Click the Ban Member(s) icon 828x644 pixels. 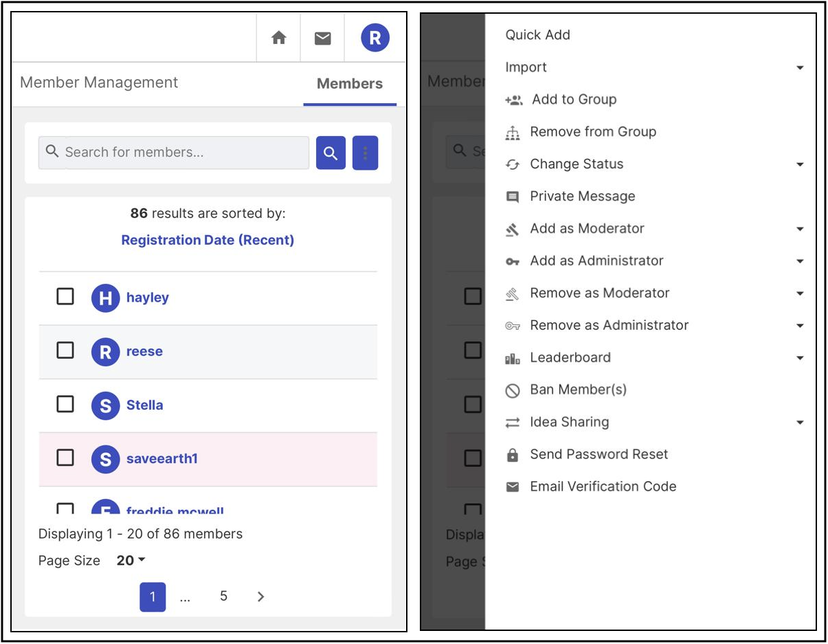[513, 390]
